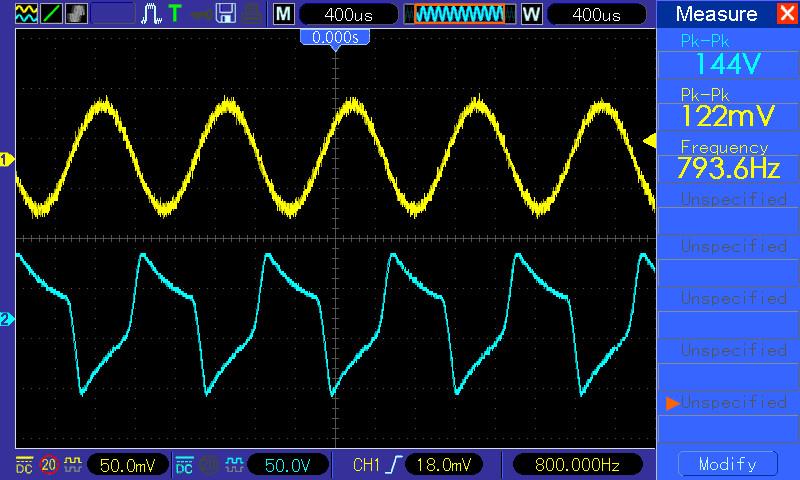This screenshot has width=800, height=480.
Task: Select the 122mV Pk-Pk measurement slot
Action: click(727, 108)
